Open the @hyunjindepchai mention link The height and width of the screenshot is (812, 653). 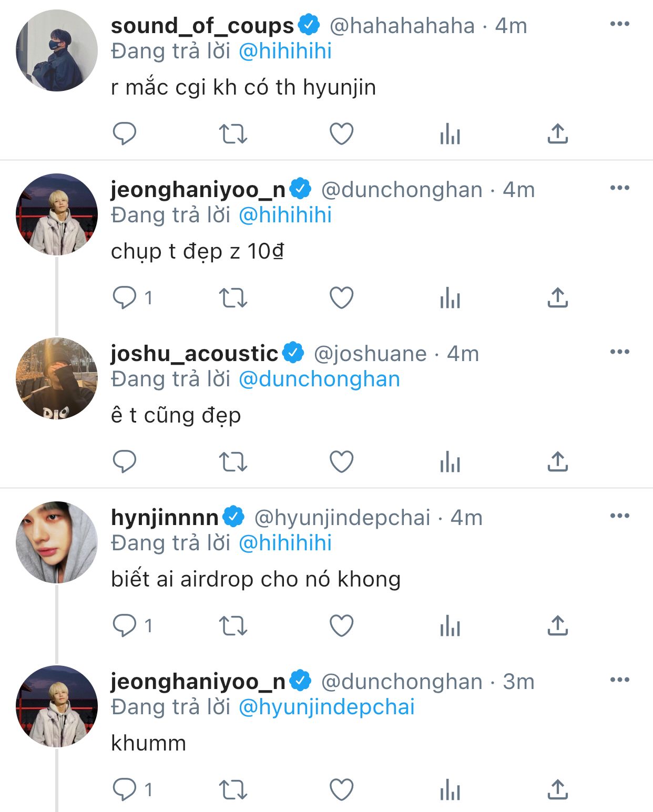326,707
